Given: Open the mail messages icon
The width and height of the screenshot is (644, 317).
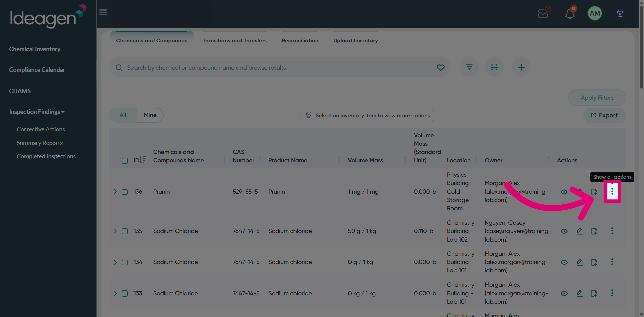Looking at the screenshot, I should coord(543,13).
